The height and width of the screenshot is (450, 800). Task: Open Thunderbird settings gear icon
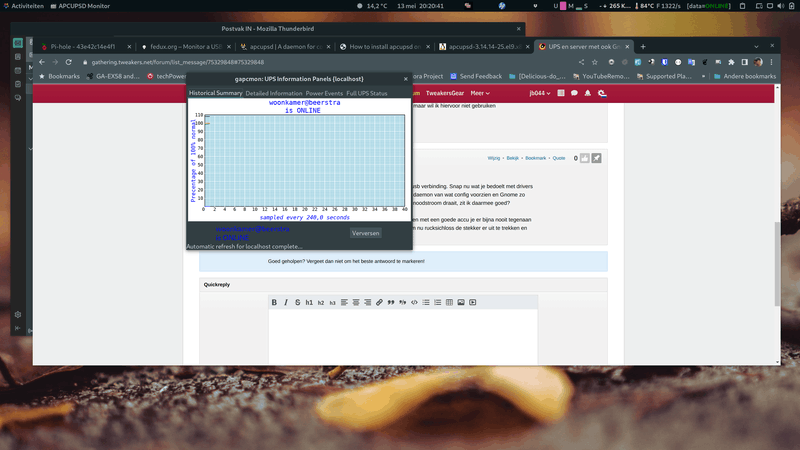[18, 315]
